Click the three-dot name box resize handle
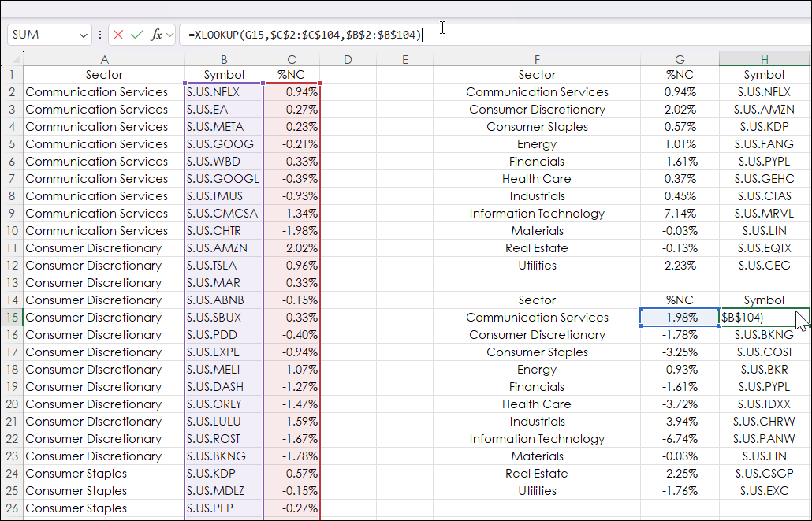 coord(100,35)
